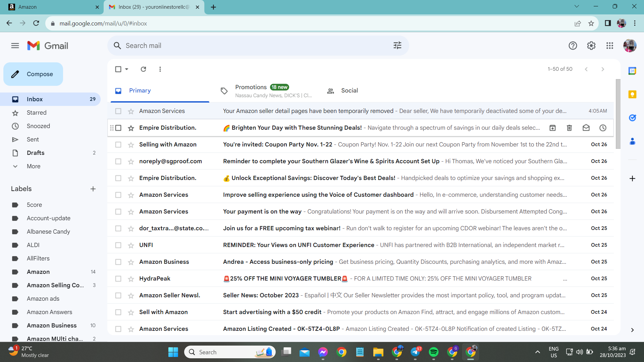Select the Brighten Your Day email checkbox
This screenshot has width=644, height=362.
click(118, 128)
